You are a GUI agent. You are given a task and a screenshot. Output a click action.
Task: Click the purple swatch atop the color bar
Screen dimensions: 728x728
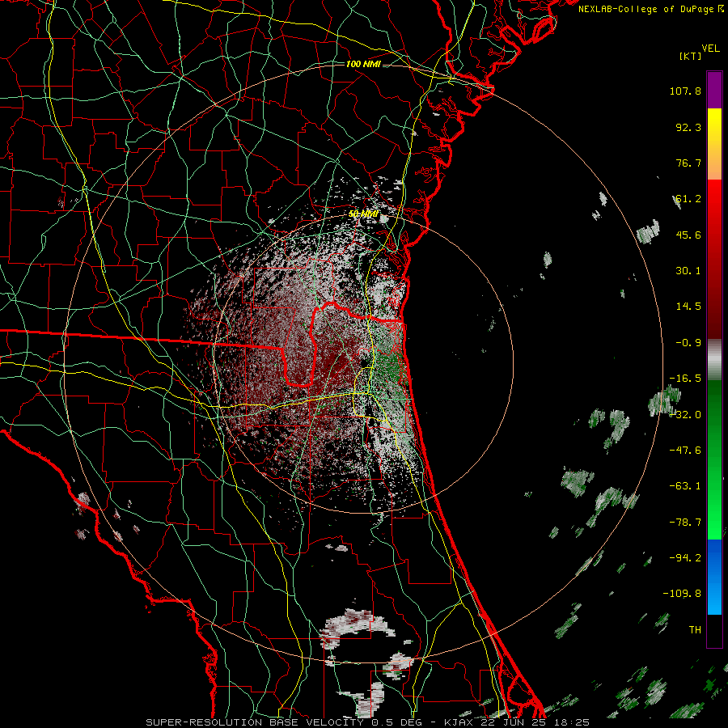coord(714,90)
